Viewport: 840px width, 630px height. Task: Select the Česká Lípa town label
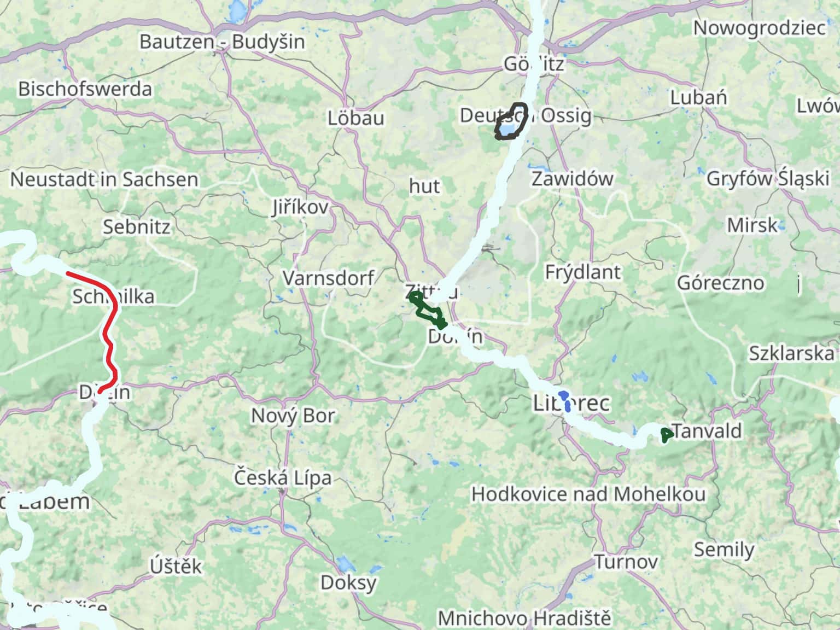point(283,477)
